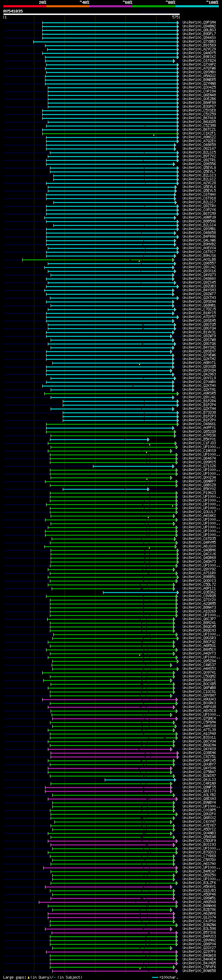Image resolution: width=222 pixels, height=980 pixels.
Task: Select label UniRef100_B1P2P3
Action: (x=199, y=416)
